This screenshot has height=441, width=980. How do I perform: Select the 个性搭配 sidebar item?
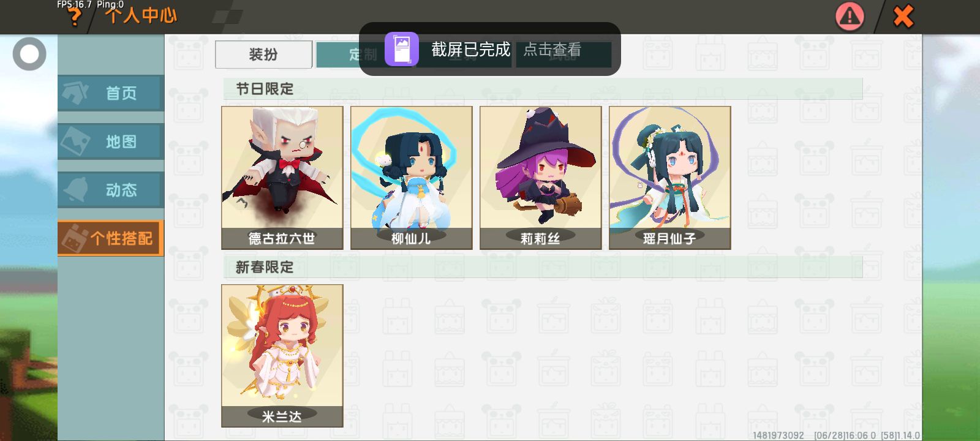coord(111,238)
